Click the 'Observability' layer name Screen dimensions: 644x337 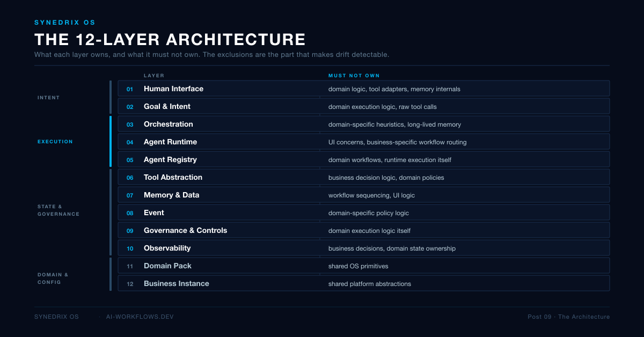click(167, 248)
